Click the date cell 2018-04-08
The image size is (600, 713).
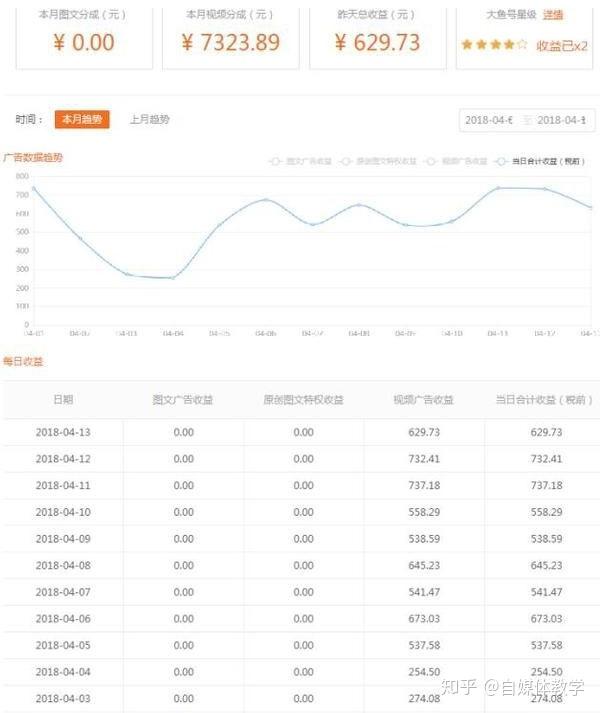tap(63, 565)
